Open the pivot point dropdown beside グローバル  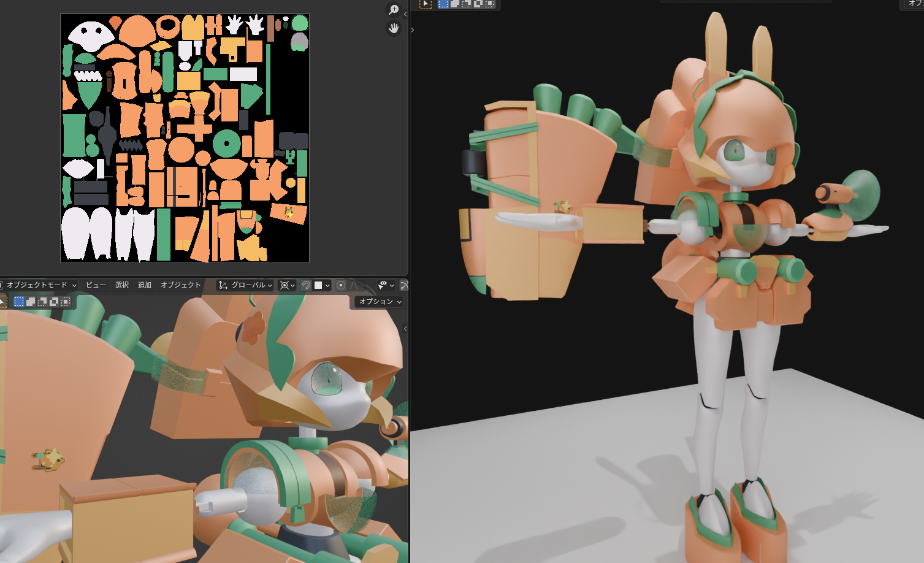[x=287, y=285]
